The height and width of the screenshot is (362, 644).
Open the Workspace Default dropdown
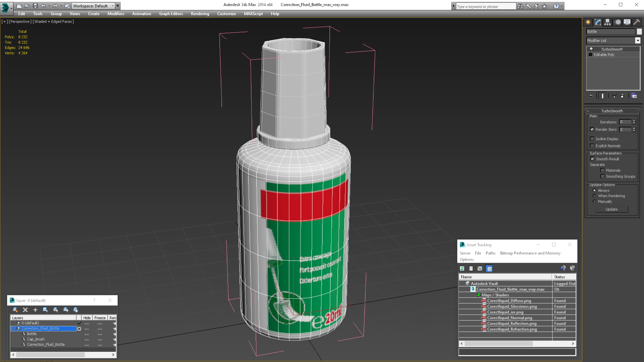tap(93, 6)
